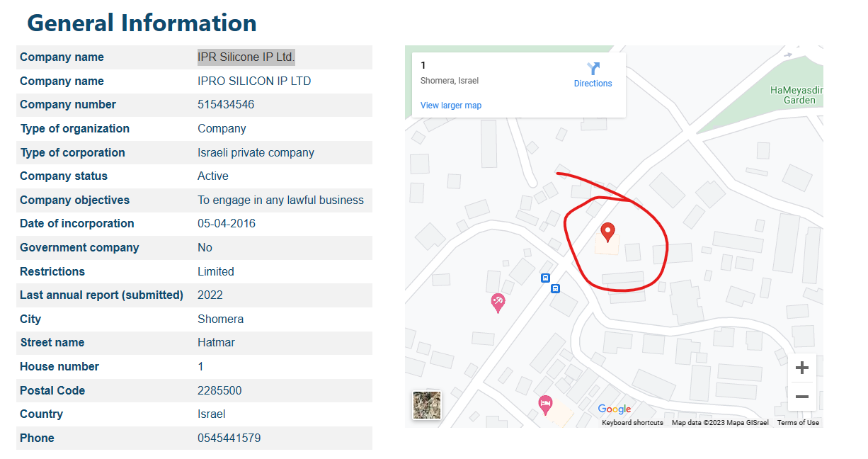Click the Shomera, Israel address in map card
868x459 pixels.
450,81
